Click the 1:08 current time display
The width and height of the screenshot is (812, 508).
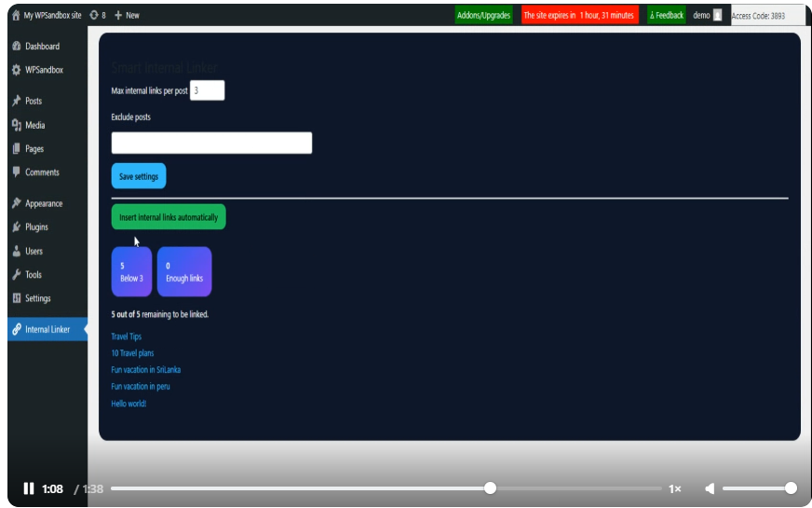[52, 488]
